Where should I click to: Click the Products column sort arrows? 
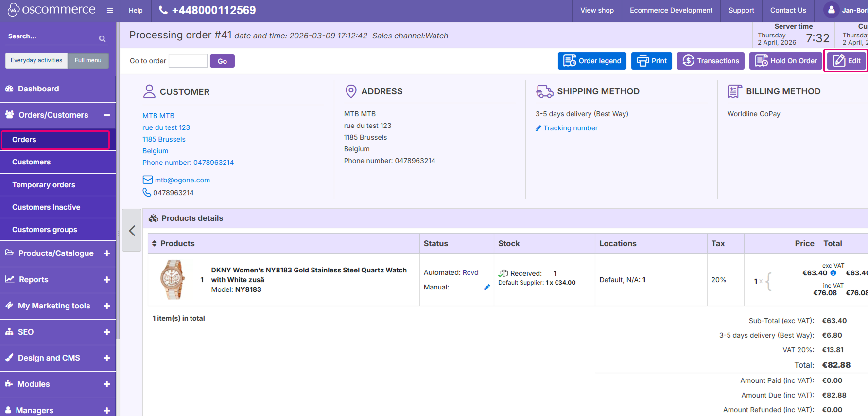155,243
